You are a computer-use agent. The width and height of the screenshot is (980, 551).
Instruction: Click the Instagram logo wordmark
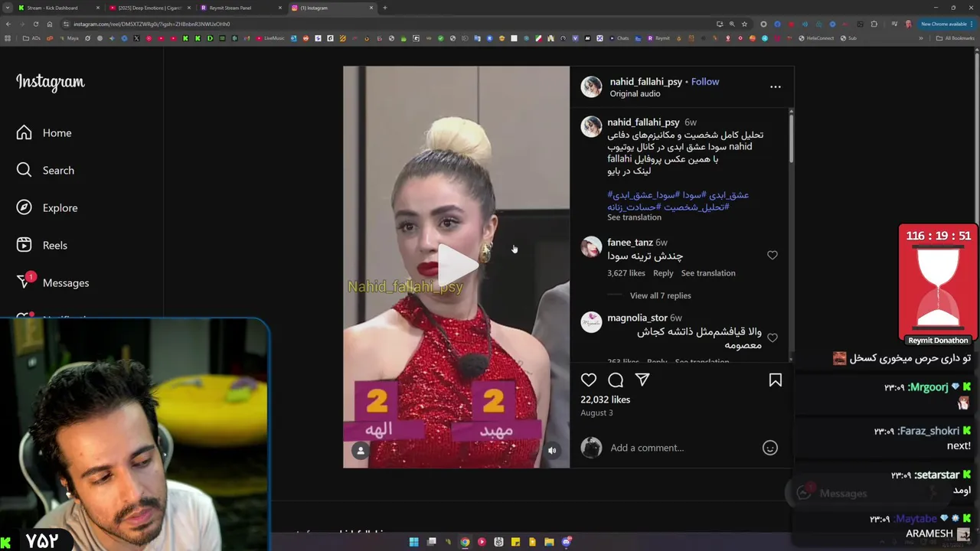pos(51,83)
